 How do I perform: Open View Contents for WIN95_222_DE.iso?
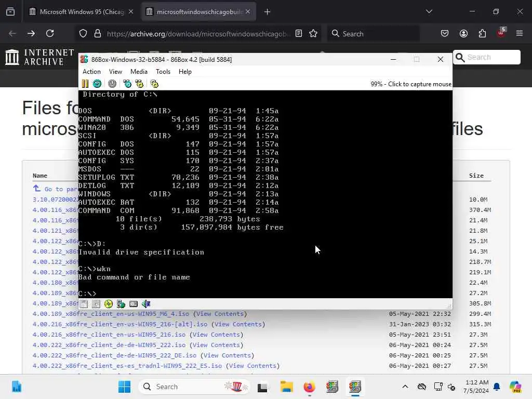pos(228,355)
